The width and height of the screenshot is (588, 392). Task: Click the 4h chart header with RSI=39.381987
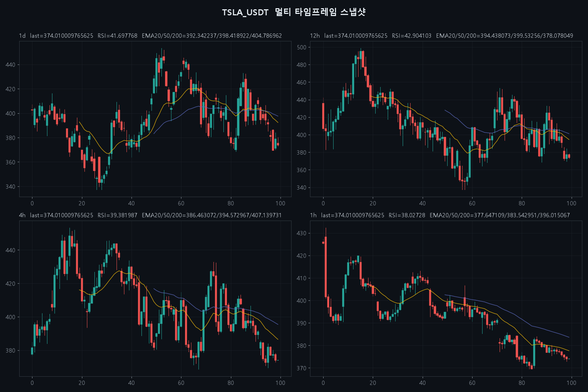tap(150, 215)
